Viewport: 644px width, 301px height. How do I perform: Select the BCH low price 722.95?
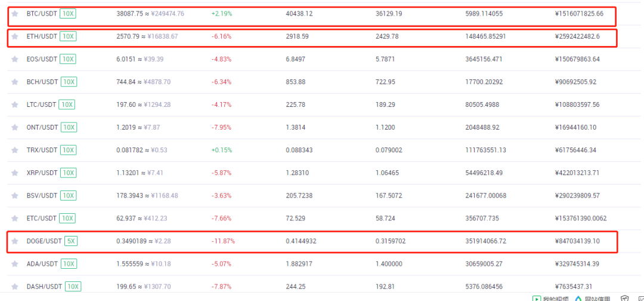(385, 82)
